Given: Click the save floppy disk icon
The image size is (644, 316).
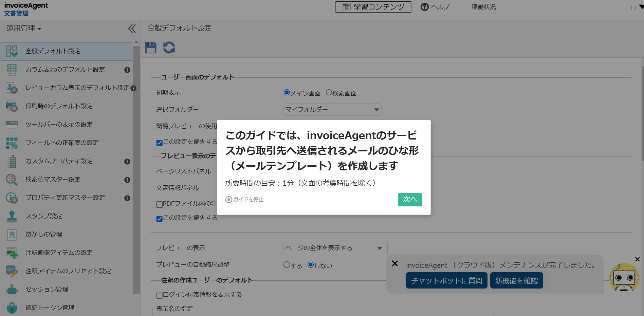Looking at the screenshot, I should tap(151, 48).
